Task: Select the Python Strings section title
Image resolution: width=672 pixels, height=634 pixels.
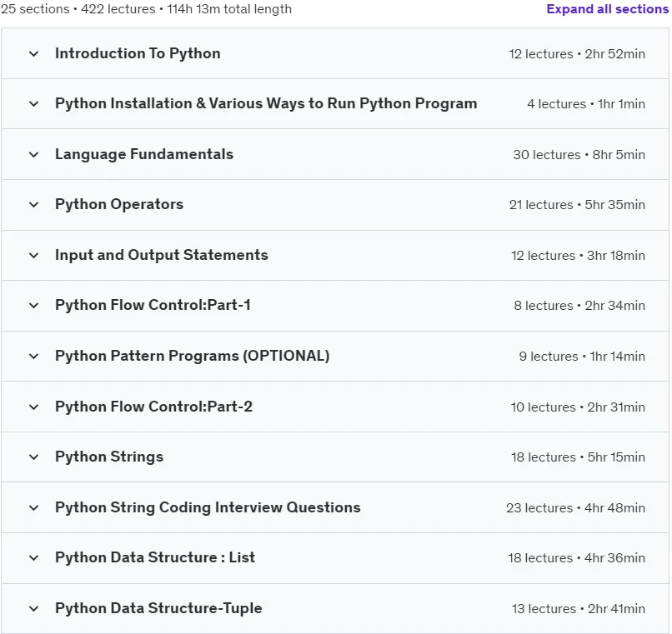Action: [109, 457]
